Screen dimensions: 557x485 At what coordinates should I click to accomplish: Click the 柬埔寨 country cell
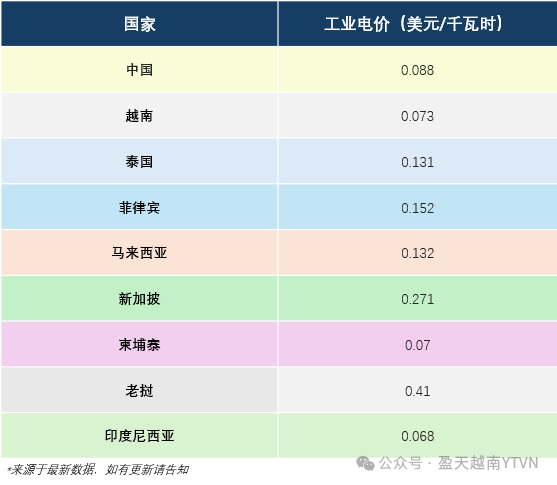coord(139,344)
